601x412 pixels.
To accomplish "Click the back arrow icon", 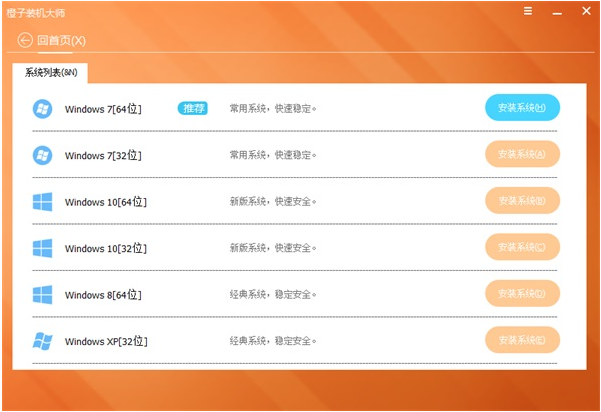I will pyautogui.click(x=25, y=41).
